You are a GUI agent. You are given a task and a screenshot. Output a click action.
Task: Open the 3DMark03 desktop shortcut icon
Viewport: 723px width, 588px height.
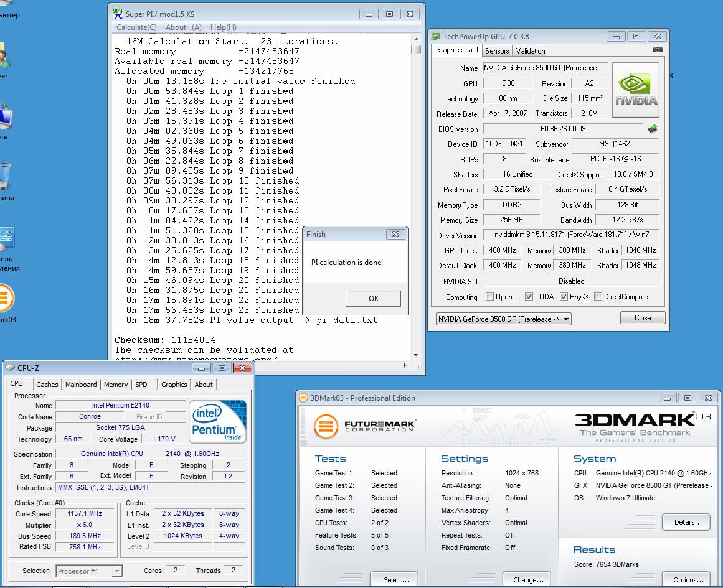tap(5, 299)
